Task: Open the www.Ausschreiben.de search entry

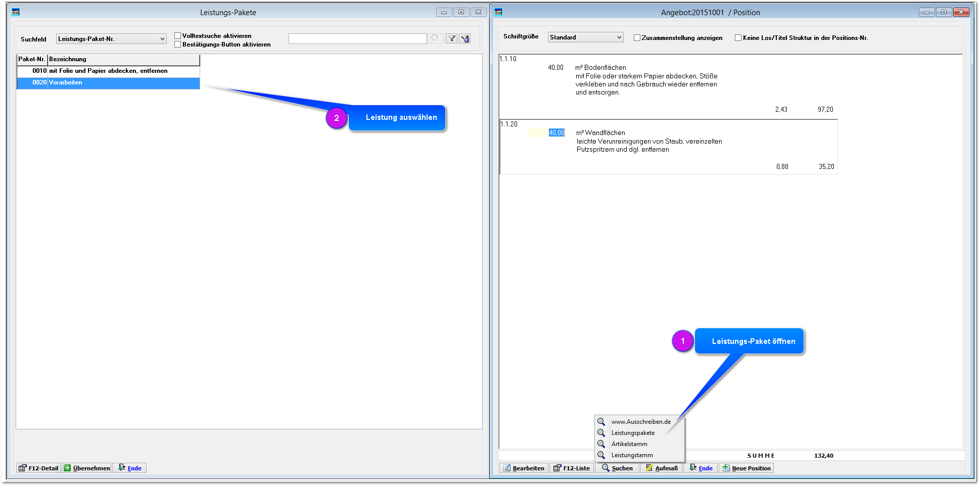Action: 640,422
